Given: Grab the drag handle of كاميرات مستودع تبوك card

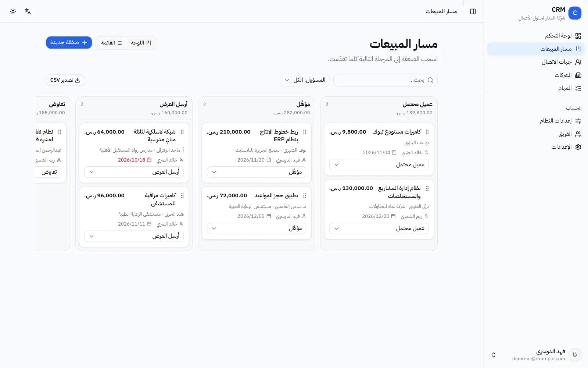Looking at the screenshot, I should click(427, 132).
